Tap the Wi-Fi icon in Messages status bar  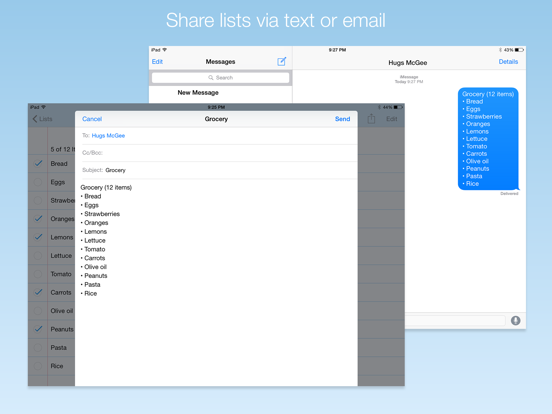tap(164, 50)
